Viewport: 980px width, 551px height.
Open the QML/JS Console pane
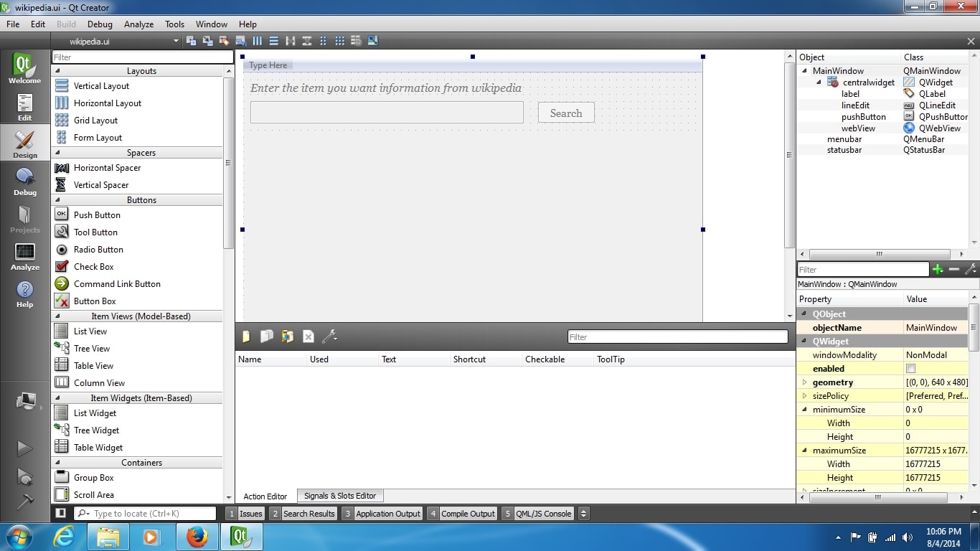(537, 514)
